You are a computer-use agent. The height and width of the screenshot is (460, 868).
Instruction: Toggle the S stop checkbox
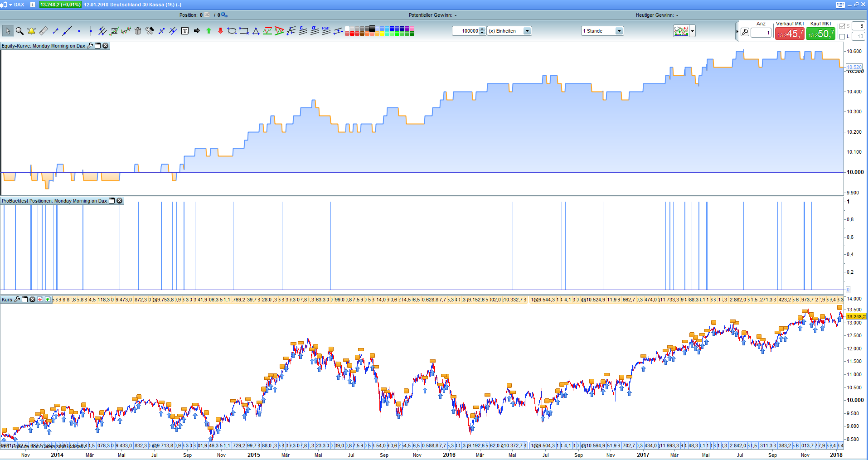coord(842,26)
